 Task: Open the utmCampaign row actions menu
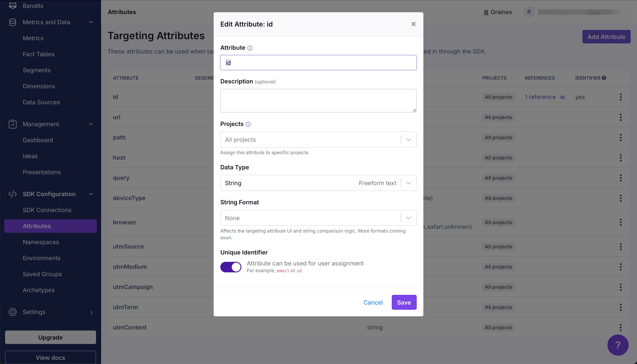(621, 287)
